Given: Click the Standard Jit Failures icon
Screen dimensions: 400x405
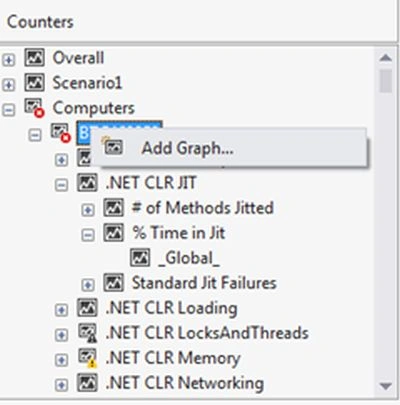Looking at the screenshot, I should coord(114,283).
